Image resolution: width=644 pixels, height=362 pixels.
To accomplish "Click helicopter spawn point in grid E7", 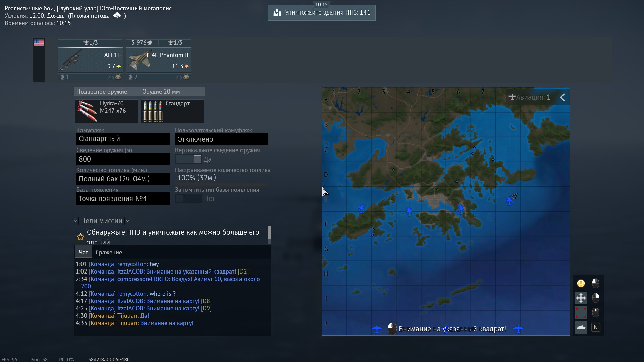I will click(509, 201).
